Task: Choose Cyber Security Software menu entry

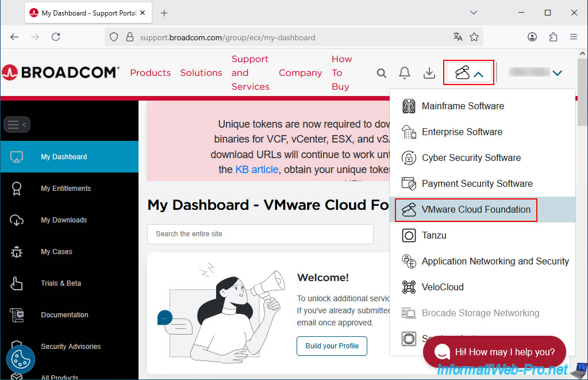Action: click(471, 158)
